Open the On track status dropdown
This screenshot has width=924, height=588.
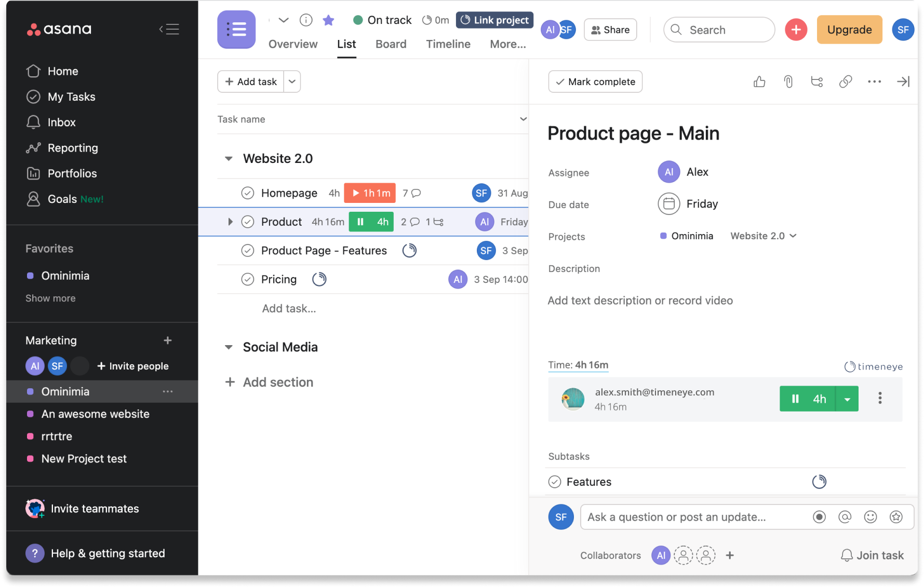382,20
